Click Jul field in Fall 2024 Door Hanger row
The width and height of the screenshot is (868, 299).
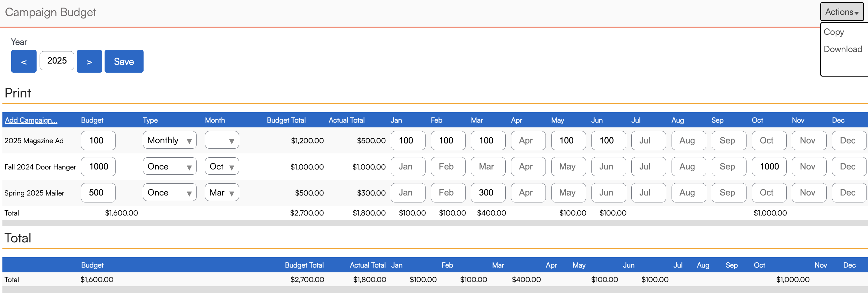click(x=649, y=166)
